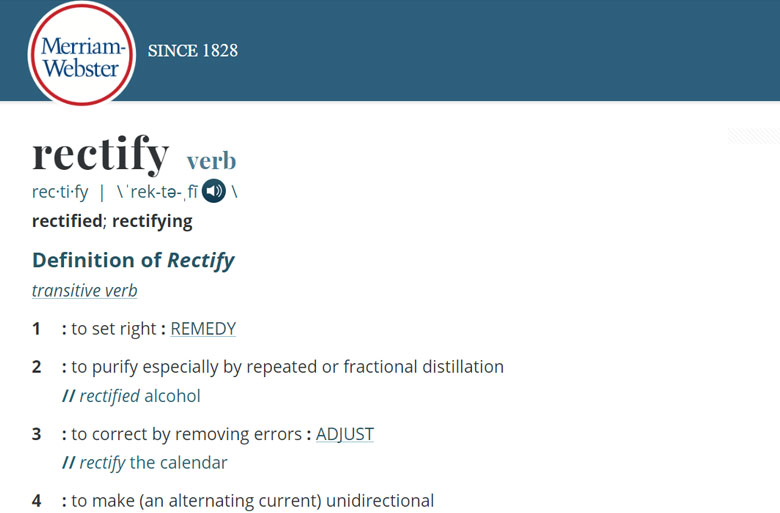This screenshot has height=513, width=780.
Task: Click definition 2 about fractional distillation
Action: click(283, 367)
